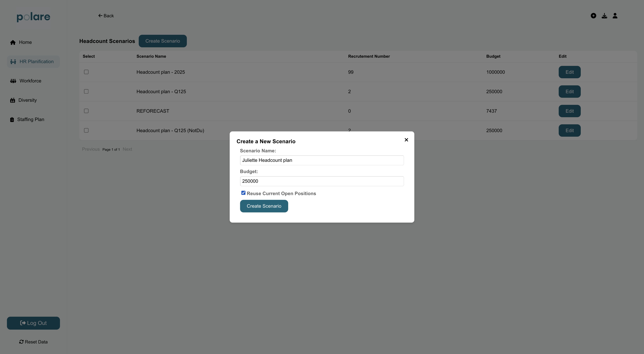Click the HR Planification sidebar icon
This screenshot has width=644, height=354.
13,62
